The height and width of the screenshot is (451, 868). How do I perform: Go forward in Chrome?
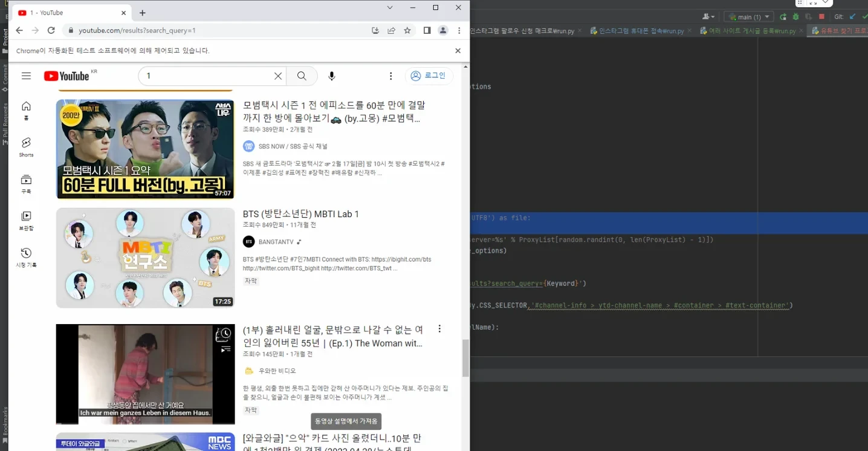pyautogui.click(x=35, y=30)
